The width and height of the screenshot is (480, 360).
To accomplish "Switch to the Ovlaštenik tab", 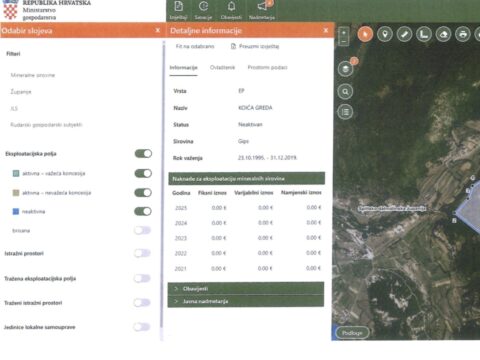I will point(222,68).
